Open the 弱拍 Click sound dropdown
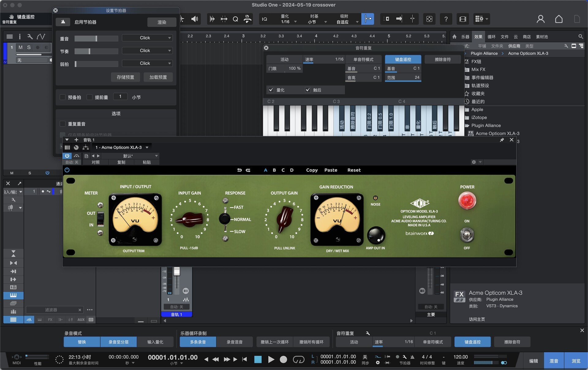The width and height of the screenshot is (588, 370). click(x=147, y=63)
